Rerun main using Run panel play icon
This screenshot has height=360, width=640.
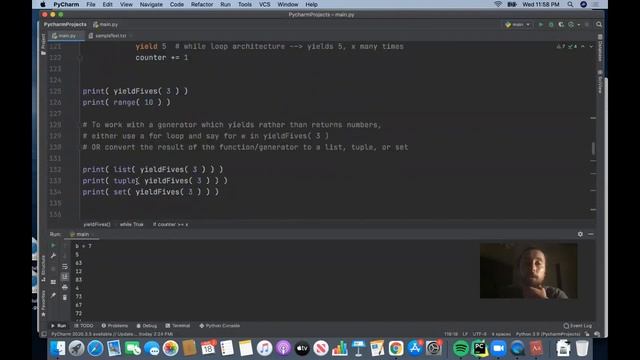coord(53,246)
